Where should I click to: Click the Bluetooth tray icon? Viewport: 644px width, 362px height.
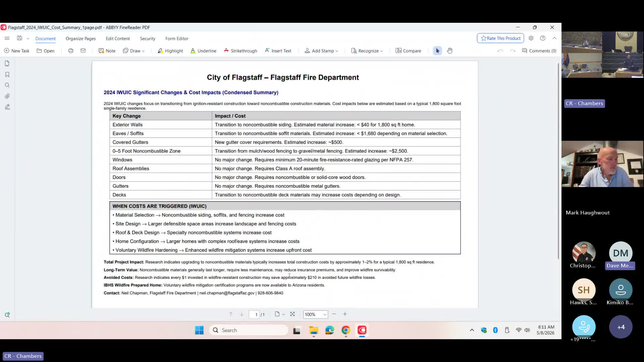[x=495, y=330]
